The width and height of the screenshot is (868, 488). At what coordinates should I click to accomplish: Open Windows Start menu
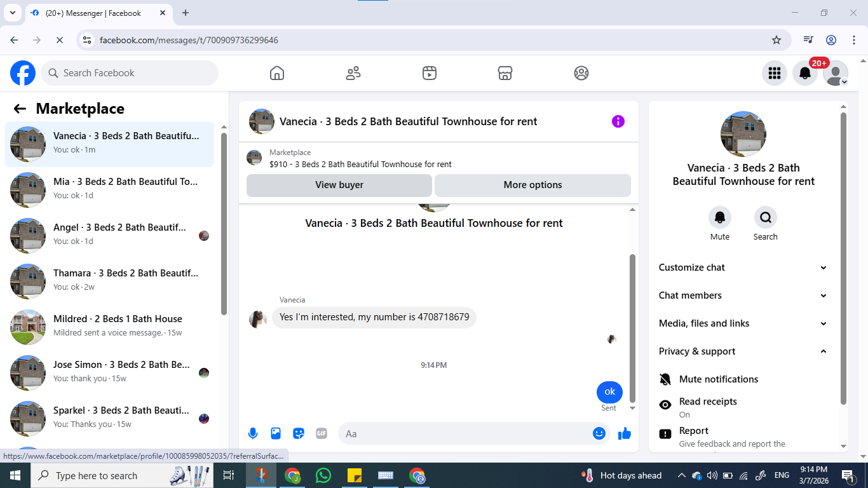pos(15,475)
